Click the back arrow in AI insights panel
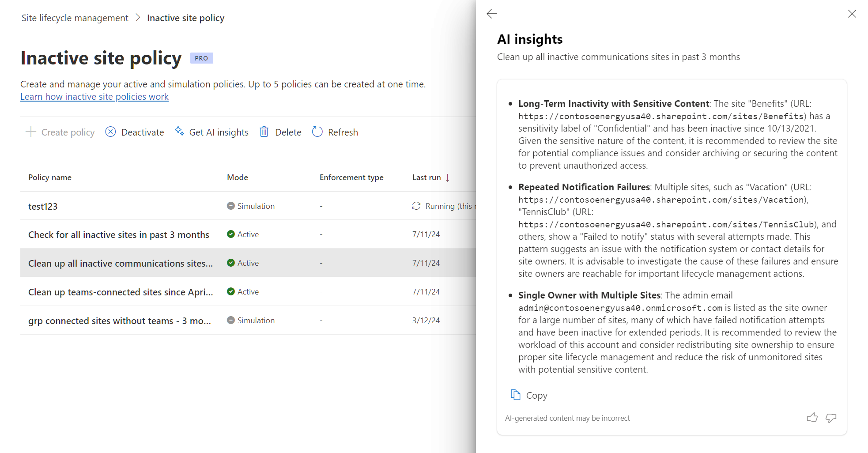 click(492, 14)
